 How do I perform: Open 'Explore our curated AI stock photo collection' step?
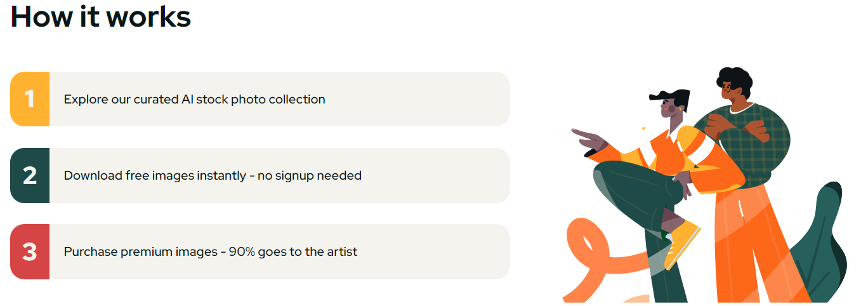tap(260, 99)
